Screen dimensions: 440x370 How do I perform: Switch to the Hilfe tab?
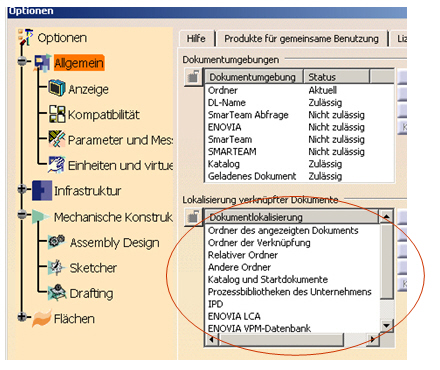pos(196,39)
